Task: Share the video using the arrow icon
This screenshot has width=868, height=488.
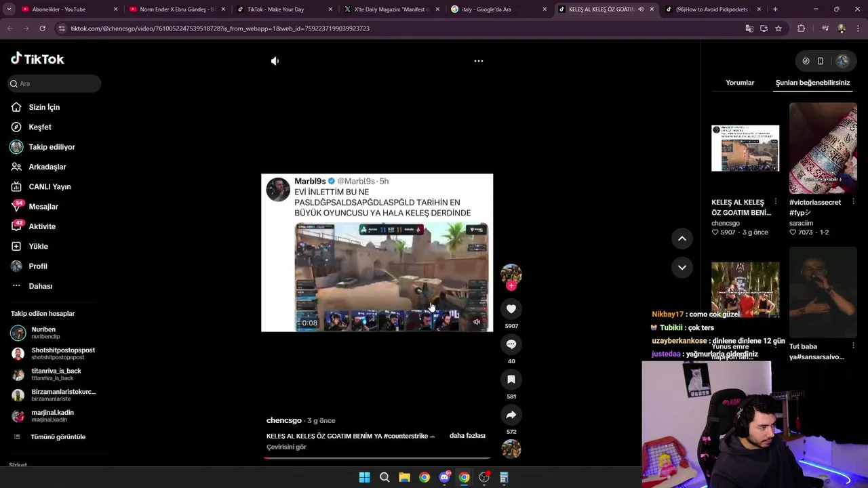Action: coord(511,415)
